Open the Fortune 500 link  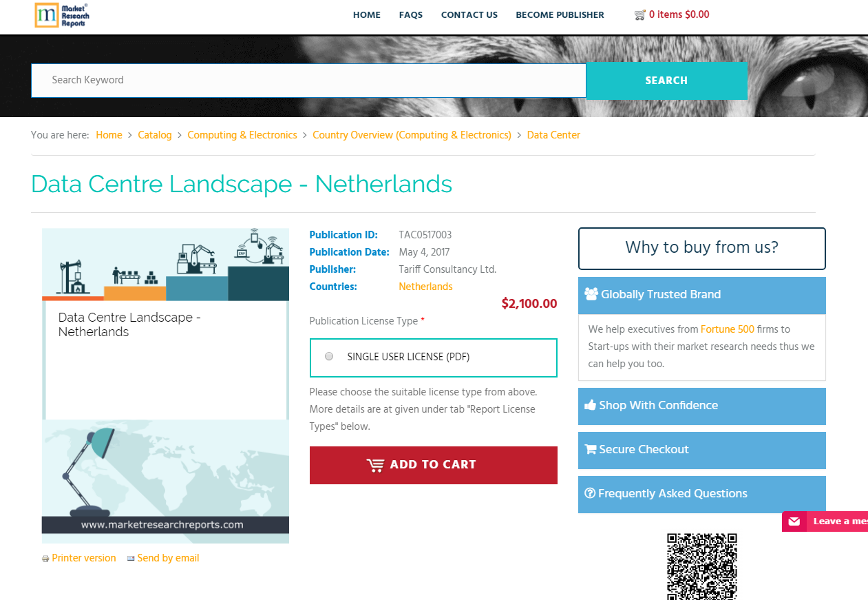point(728,329)
